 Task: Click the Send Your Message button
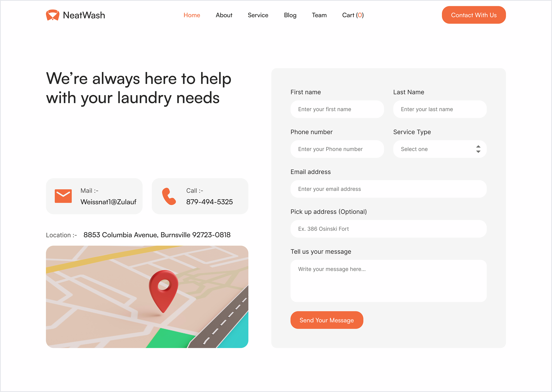coord(327,320)
